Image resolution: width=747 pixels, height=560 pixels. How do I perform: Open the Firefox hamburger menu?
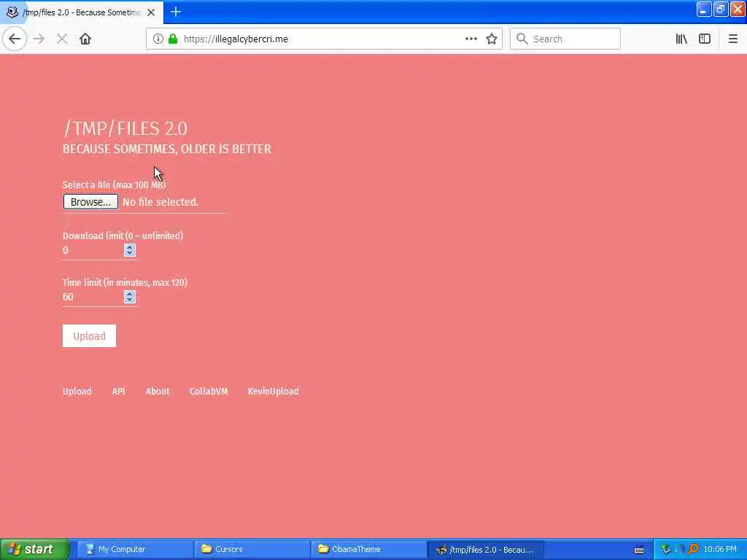click(x=733, y=39)
